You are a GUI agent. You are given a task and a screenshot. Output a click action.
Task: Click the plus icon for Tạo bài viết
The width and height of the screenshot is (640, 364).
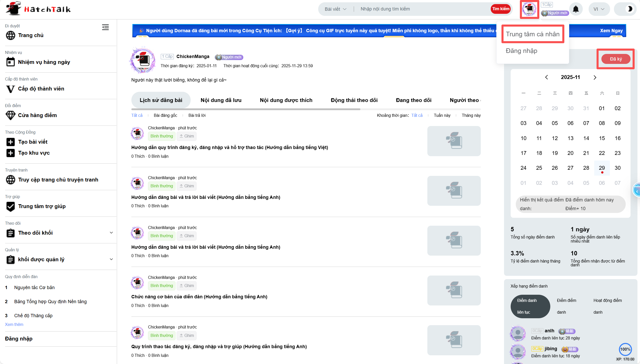[x=10, y=142]
